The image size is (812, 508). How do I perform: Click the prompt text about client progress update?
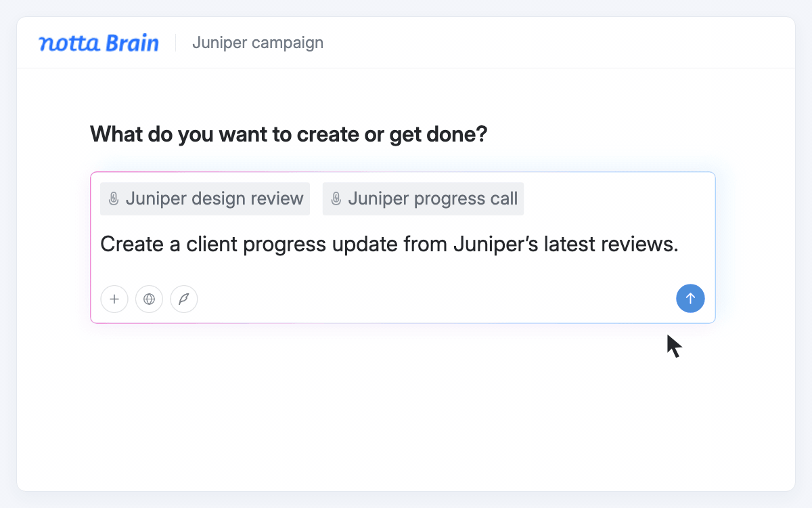389,244
